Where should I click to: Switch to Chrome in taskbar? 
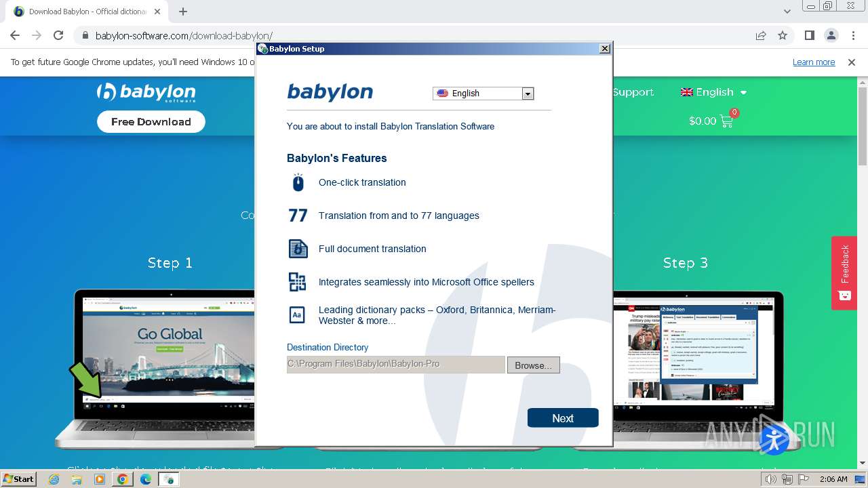coord(122,479)
